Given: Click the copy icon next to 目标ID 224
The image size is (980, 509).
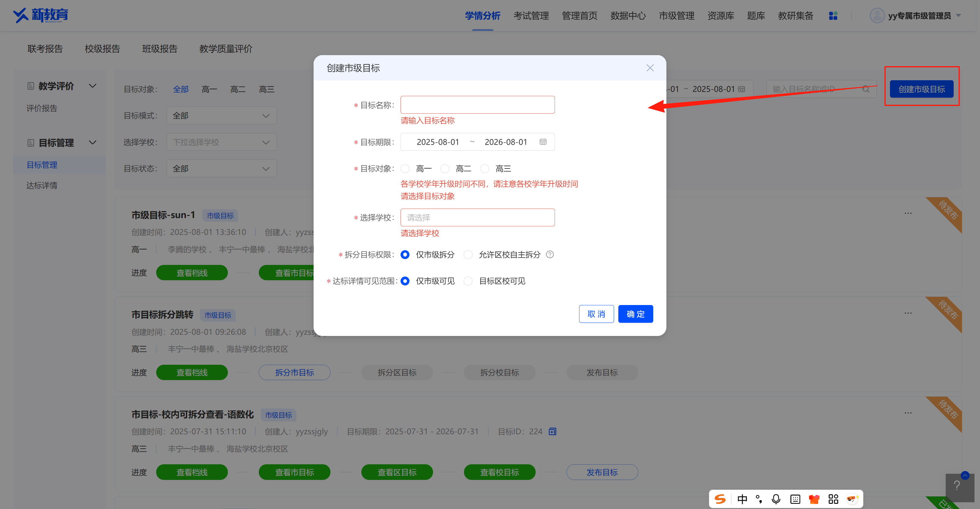Looking at the screenshot, I should point(552,432).
